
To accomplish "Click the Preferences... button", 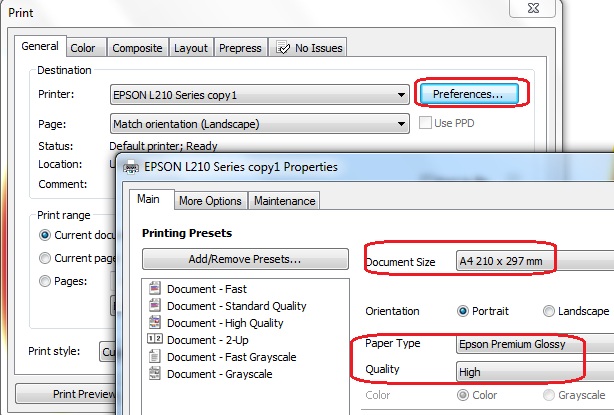I will tap(469, 94).
